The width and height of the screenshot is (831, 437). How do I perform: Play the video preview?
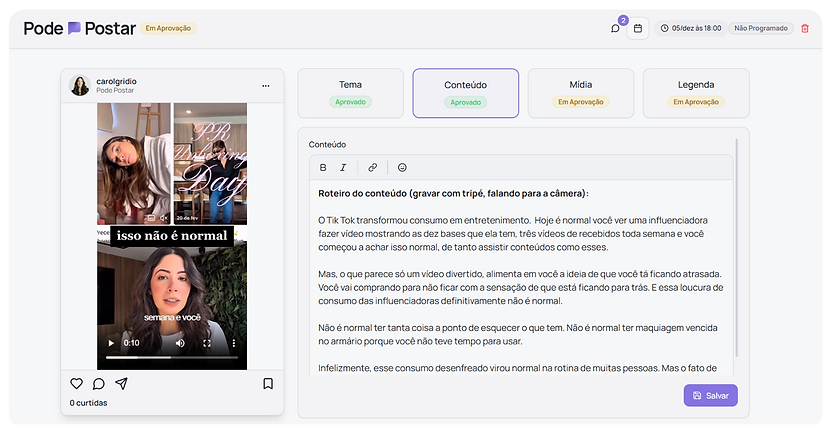(111, 343)
